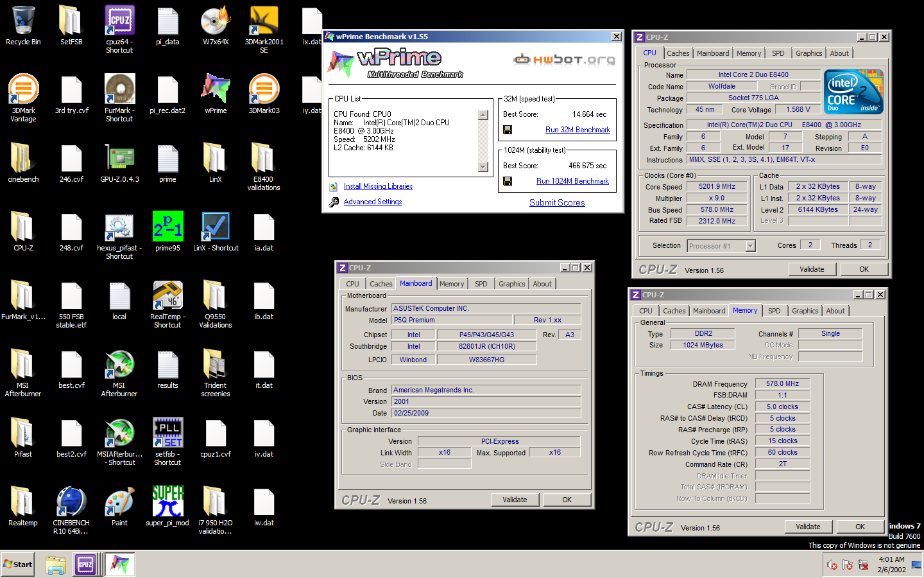Click the hwbot.org logo in wPrime
924x578 pixels.
coord(564,60)
